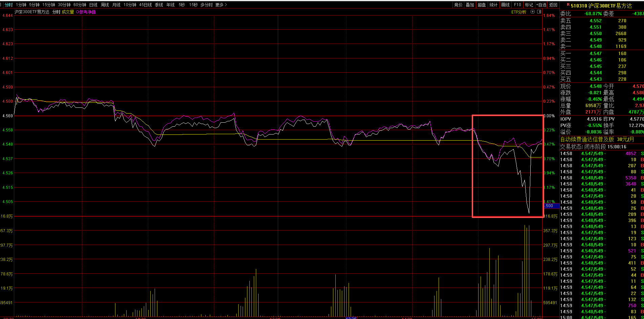Toggle the 成交量 volume indicator
Viewport: 644px width, 319px height.
(x=68, y=12)
